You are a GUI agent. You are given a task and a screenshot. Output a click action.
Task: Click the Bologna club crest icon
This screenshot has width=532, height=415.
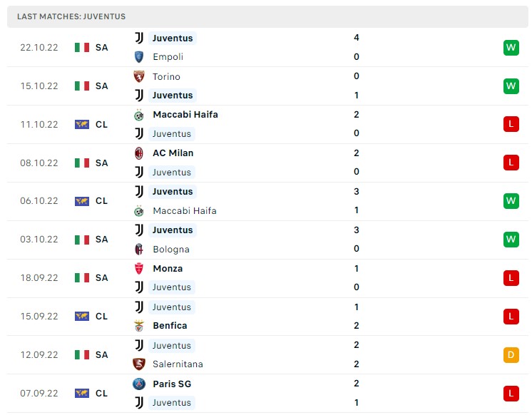coord(139,249)
